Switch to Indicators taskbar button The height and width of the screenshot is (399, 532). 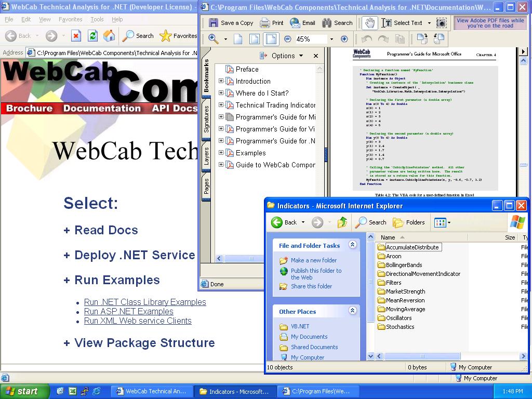[235, 392]
